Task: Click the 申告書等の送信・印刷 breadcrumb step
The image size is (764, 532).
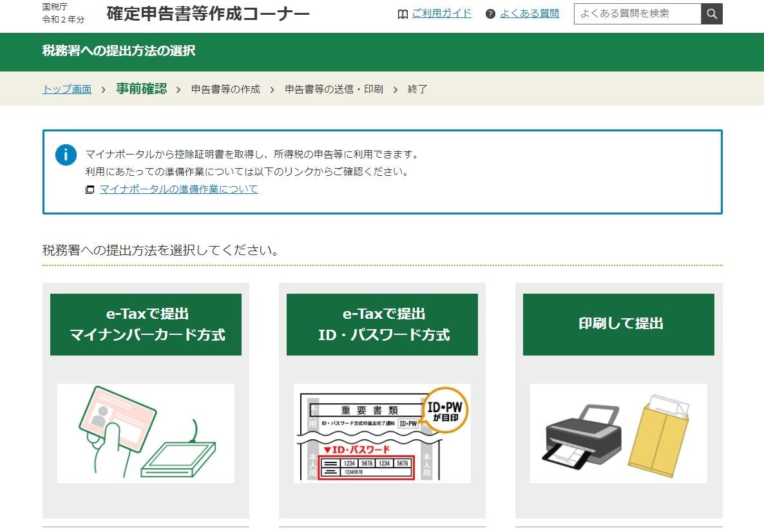Action: coord(336,90)
